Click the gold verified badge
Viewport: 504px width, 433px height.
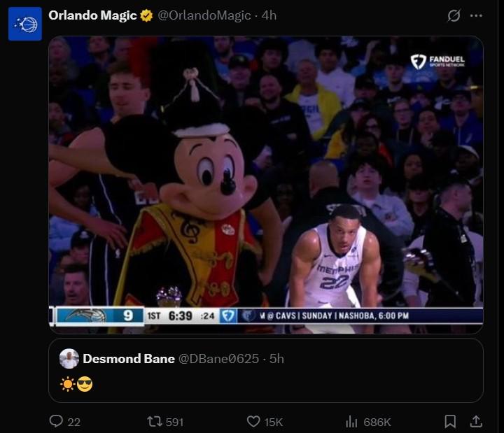click(x=146, y=15)
